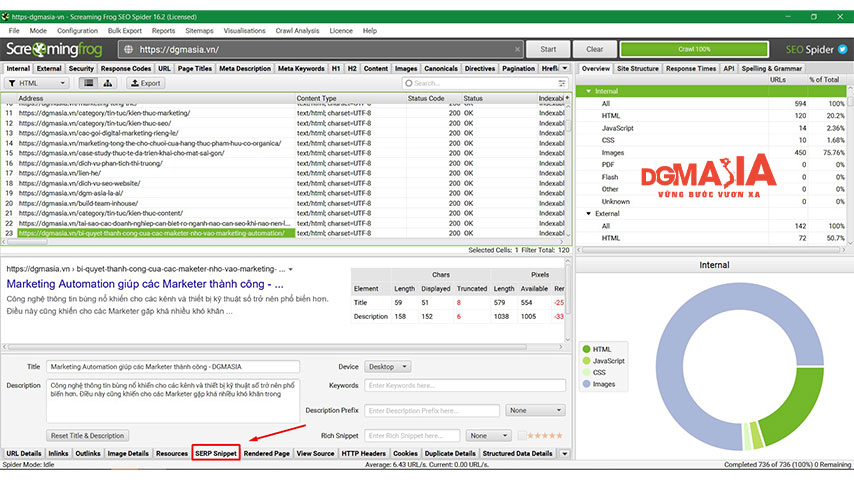Open the HTML filter dropdown
The image size is (854, 480).
point(36,83)
